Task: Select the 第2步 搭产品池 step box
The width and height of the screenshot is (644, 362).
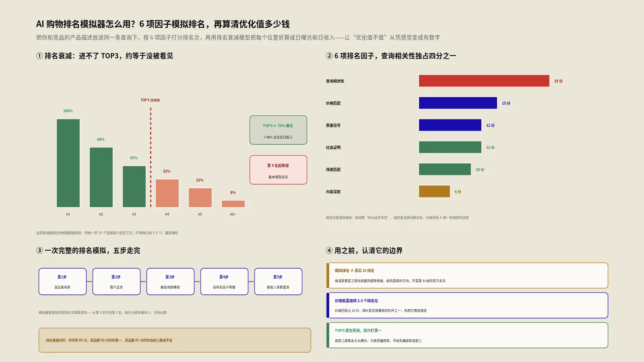Action: click(x=116, y=282)
